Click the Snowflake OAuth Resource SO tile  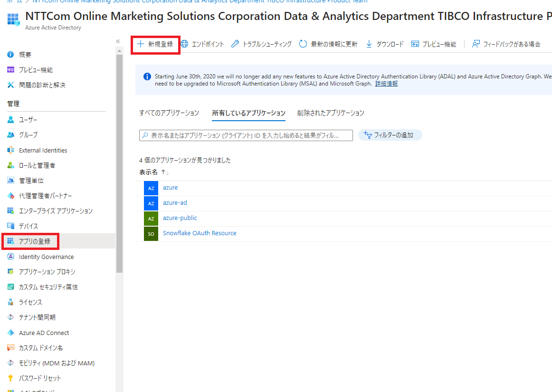click(151, 233)
